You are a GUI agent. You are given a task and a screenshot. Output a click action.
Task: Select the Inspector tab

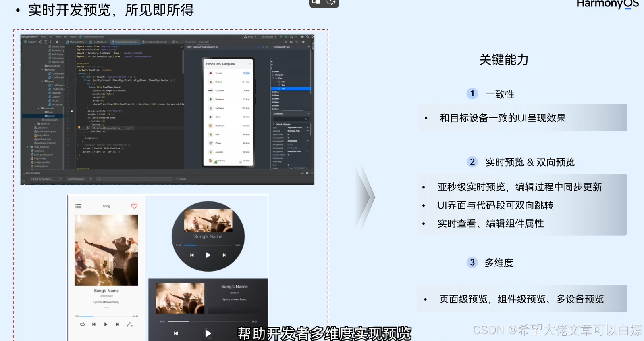[204, 42]
